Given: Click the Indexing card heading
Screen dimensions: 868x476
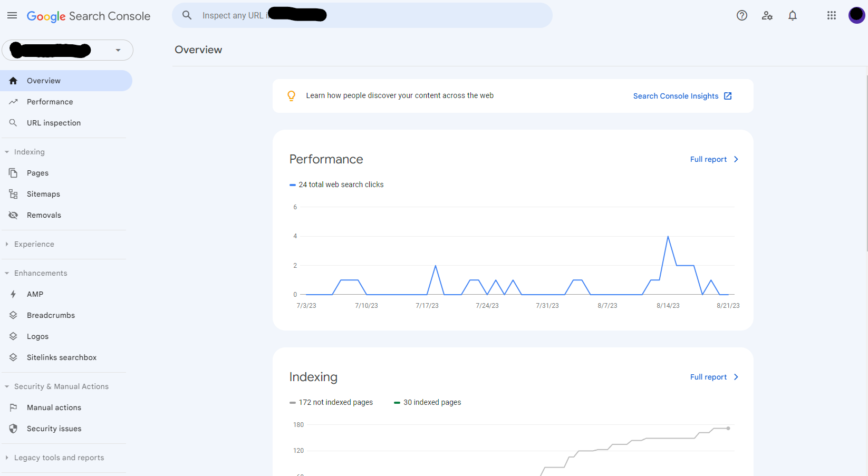Looking at the screenshot, I should point(313,377).
